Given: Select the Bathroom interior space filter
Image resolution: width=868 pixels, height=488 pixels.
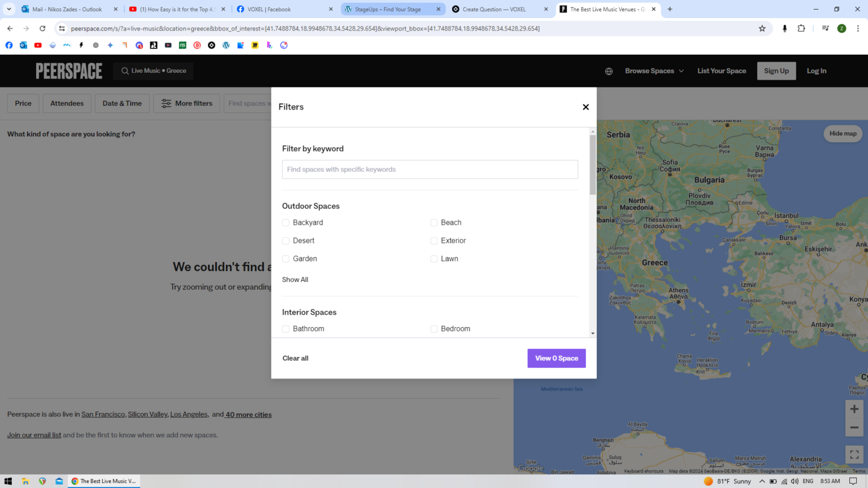Looking at the screenshot, I should click(x=286, y=329).
